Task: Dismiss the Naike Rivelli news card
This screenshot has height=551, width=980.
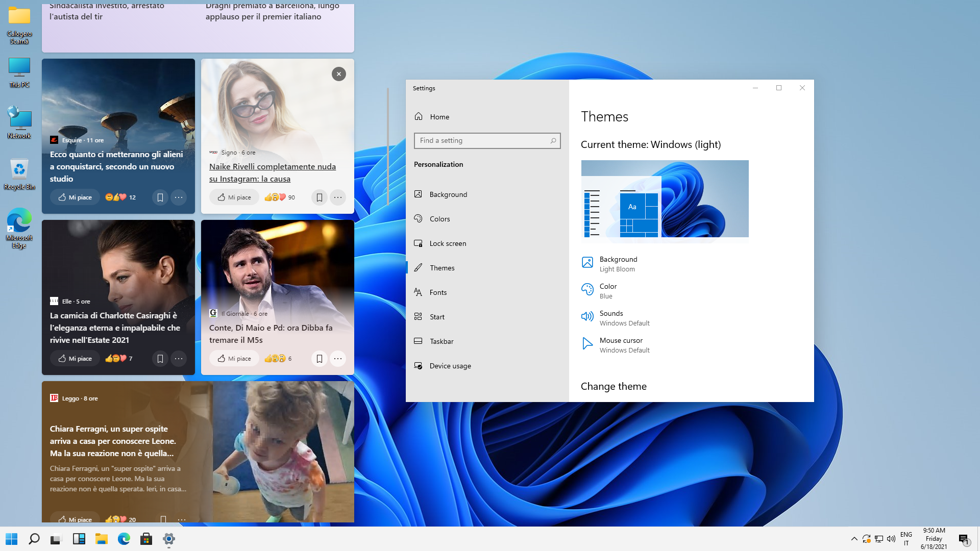Action: point(338,74)
